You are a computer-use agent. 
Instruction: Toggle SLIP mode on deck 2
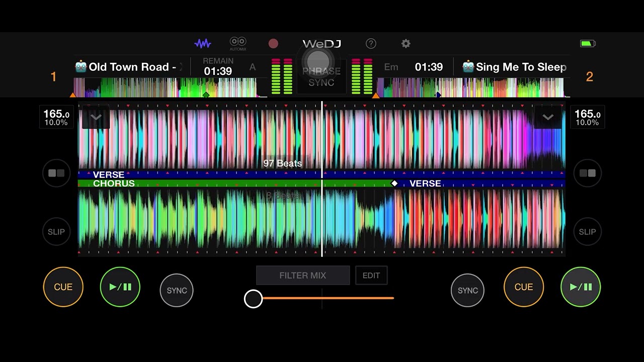[588, 232]
